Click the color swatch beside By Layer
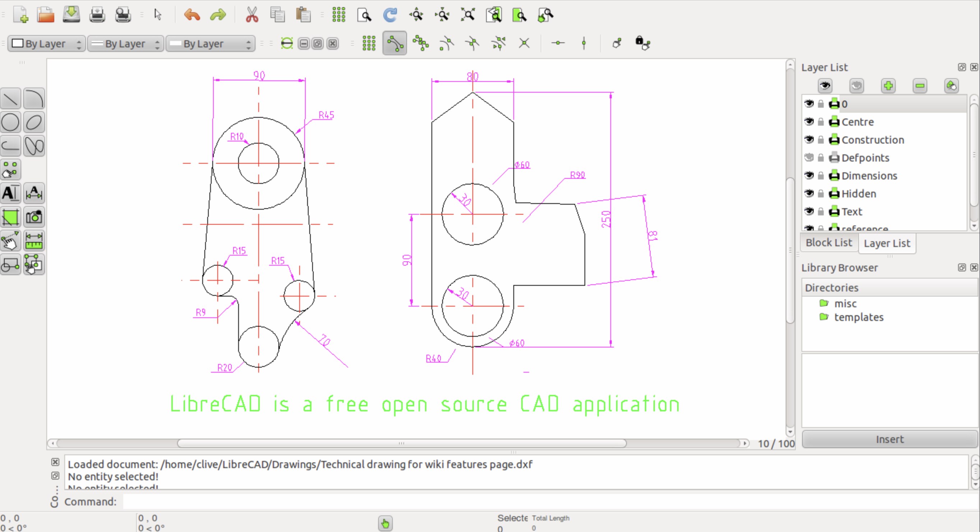 tap(17, 43)
